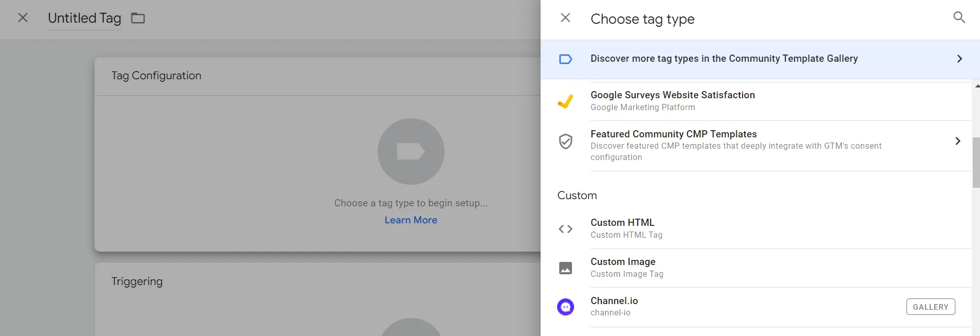Click the Channel.io purple logo icon
Screen dimensions: 980x336
pyautogui.click(x=565, y=307)
